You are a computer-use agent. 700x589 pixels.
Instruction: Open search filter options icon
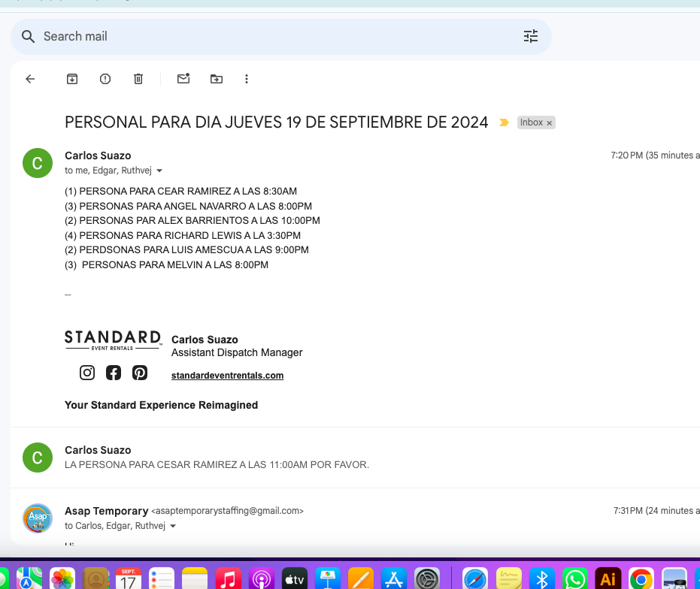click(x=531, y=36)
